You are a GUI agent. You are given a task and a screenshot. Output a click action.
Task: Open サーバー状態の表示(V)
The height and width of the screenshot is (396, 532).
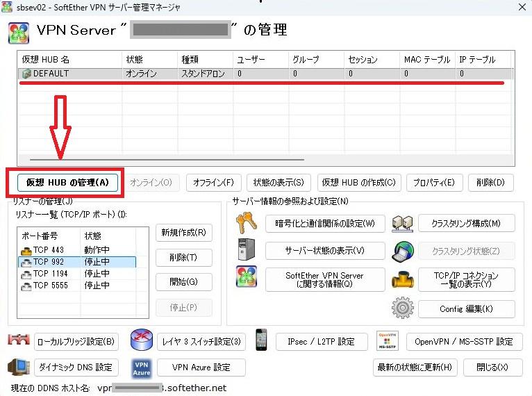(325, 250)
